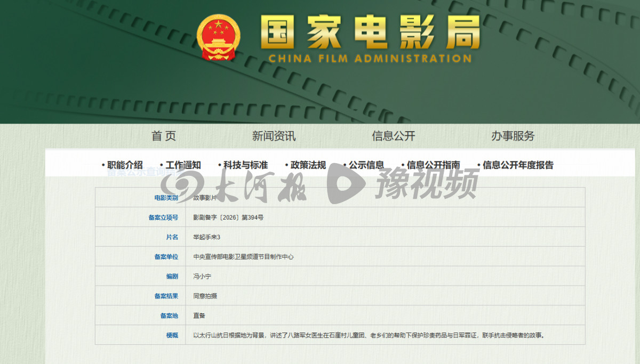Go to the 首页 home page

[x=164, y=136]
